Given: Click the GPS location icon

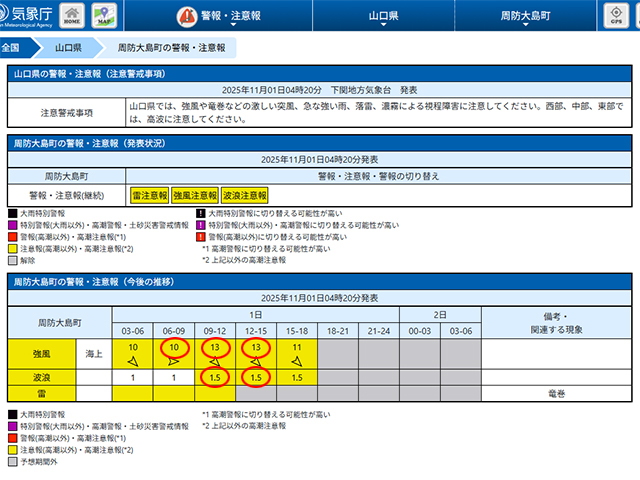Looking at the screenshot, I should [x=615, y=16].
